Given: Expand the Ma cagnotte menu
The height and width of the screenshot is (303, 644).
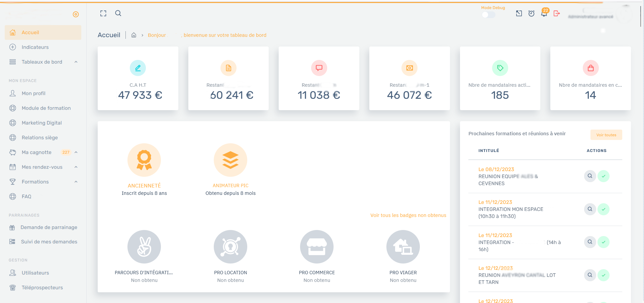Looking at the screenshot, I should 76,152.
